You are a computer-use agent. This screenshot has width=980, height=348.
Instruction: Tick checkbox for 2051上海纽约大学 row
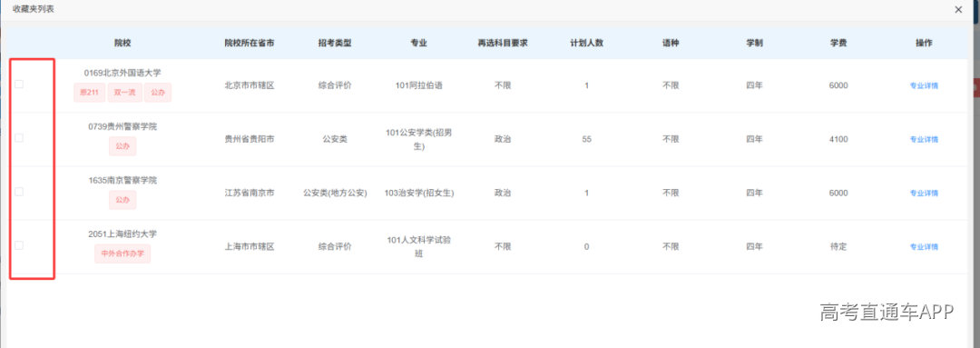pyautogui.click(x=19, y=245)
